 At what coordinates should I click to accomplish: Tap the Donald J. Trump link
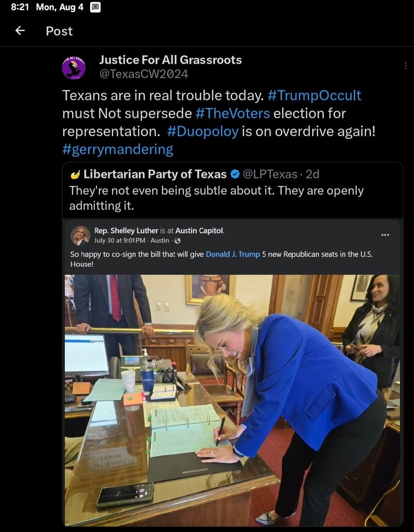[232, 254]
